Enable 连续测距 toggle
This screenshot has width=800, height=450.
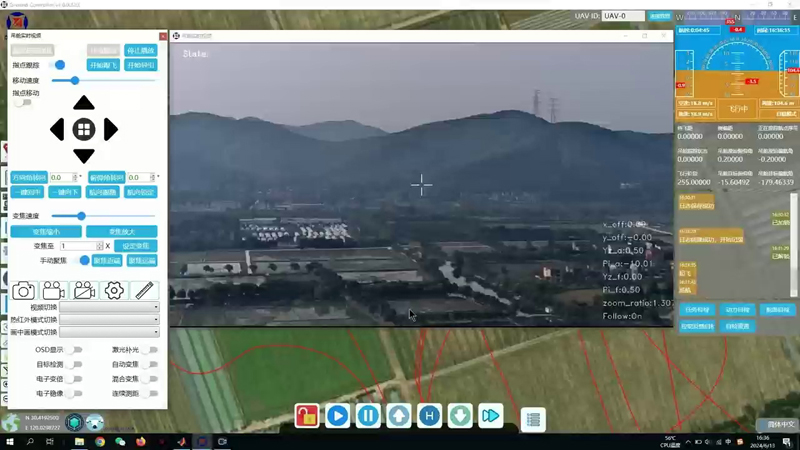click(x=151, y=393)
